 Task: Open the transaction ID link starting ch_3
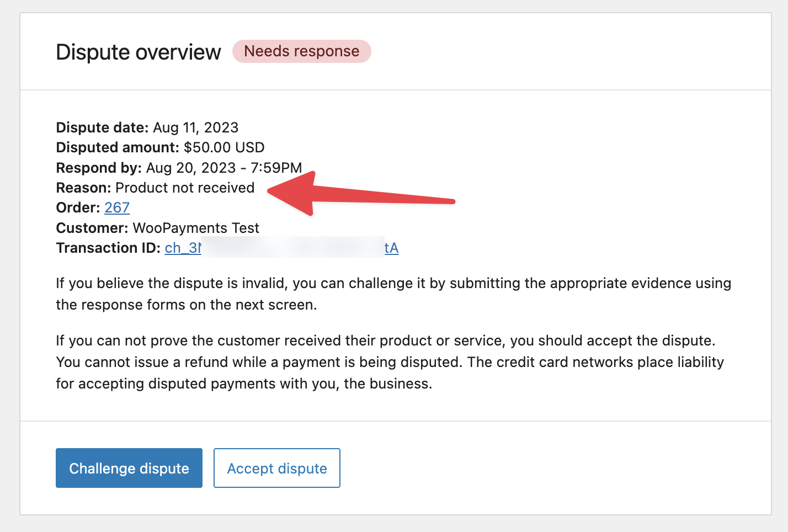[183, 248]
